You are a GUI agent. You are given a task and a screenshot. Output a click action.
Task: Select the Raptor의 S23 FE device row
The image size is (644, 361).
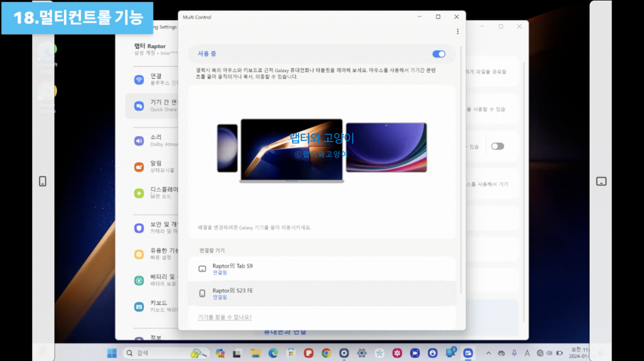322,294
